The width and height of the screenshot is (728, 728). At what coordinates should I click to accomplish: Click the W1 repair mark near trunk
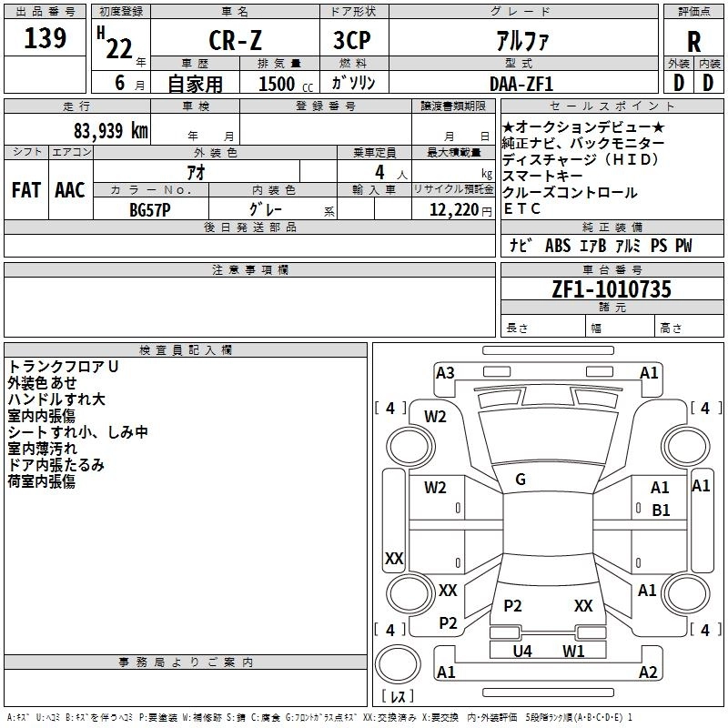pyautogui.click(x=573, y=651)
